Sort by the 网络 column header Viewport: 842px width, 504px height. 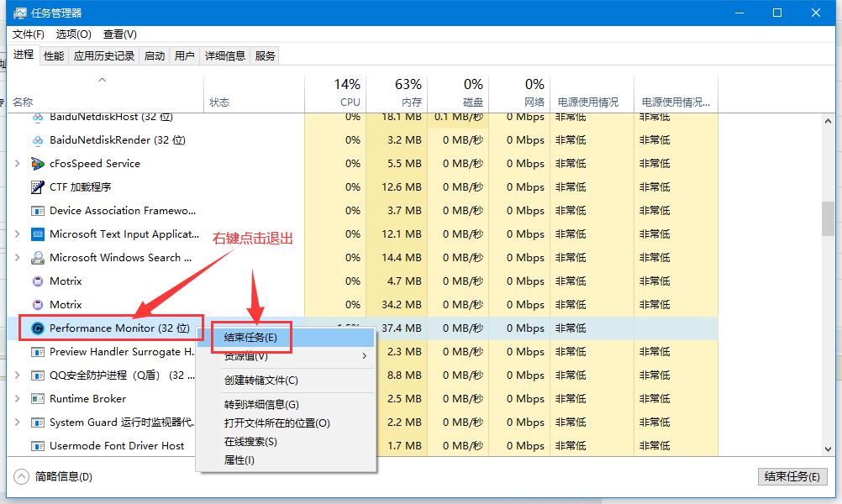(x=518, y=94)
